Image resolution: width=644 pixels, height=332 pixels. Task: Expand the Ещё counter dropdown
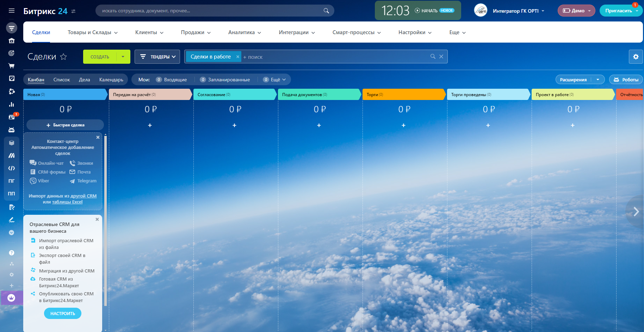[274, 80]
